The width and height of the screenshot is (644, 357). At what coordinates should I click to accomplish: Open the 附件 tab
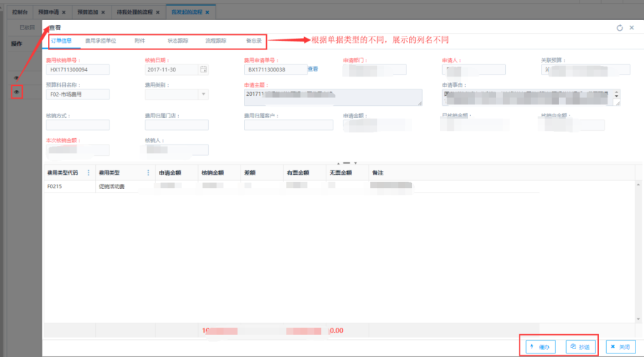(140, 41)
